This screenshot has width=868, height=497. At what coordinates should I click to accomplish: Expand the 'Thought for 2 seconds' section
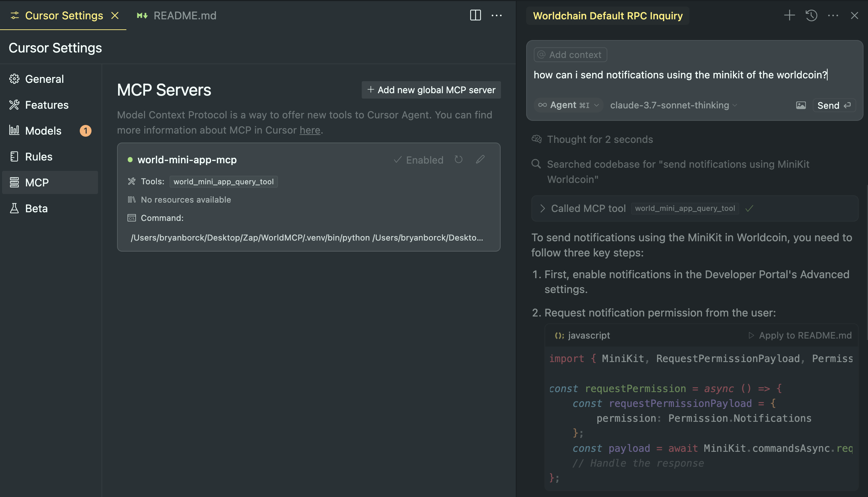tap(592, 139)
